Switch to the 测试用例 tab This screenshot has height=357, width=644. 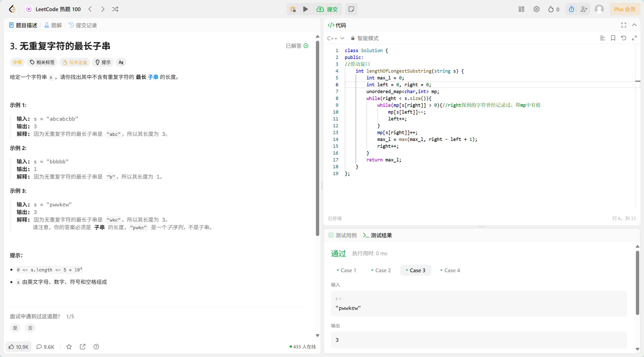343,236
